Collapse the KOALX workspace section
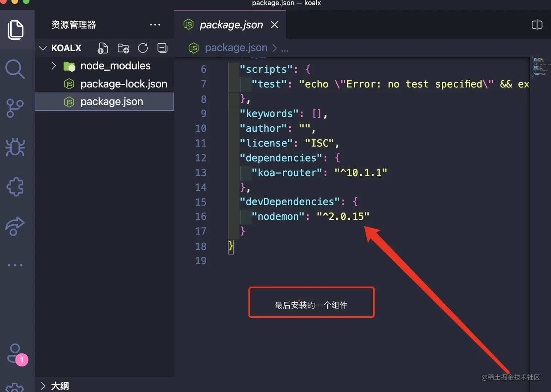551x392 pixels. pyautogui.click(x=43, y=48)
